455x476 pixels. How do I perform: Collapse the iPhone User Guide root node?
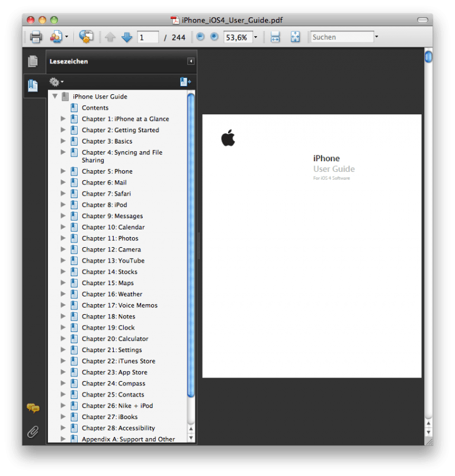click(x=55, y=97)
